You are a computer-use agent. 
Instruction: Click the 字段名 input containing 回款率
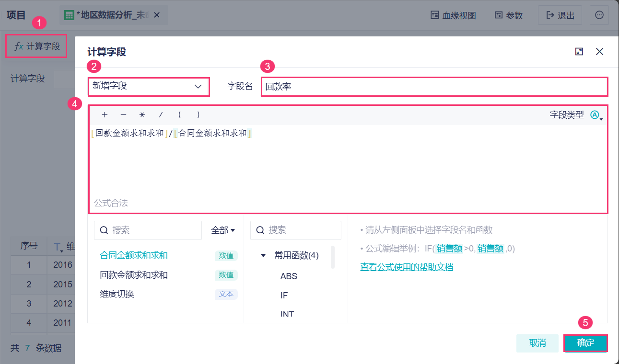pyautogui.click(x=434, y=87)
